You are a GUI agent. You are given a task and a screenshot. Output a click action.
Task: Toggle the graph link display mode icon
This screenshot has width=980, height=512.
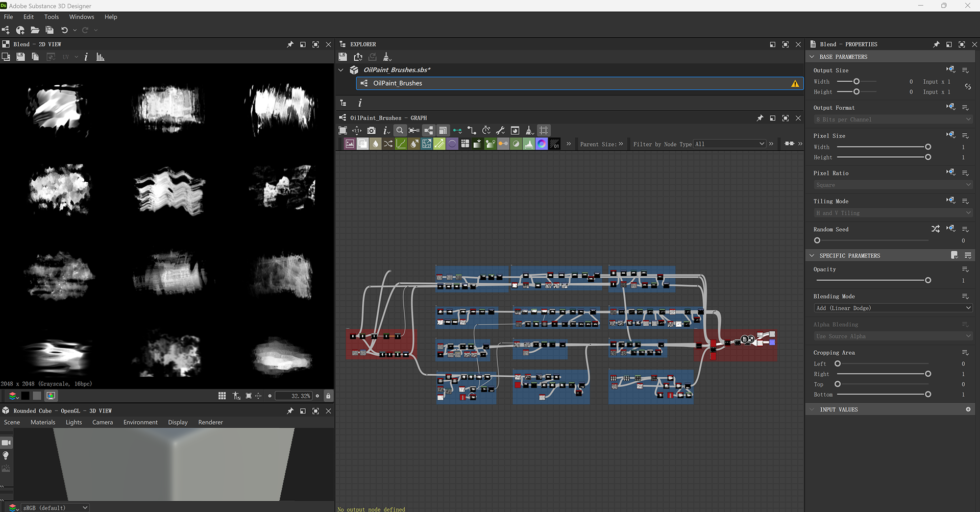pos(472,131)
